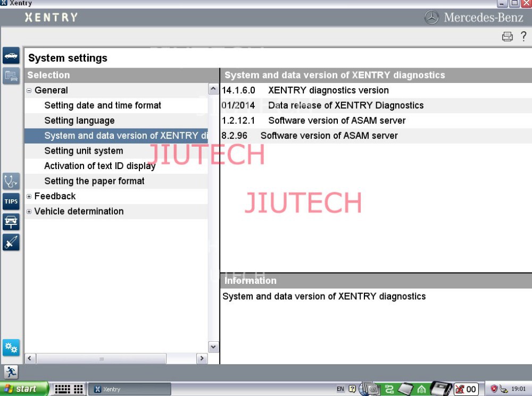Collapse the General tree node
This screenshot has height=396, width=532.
pos(29,91)
